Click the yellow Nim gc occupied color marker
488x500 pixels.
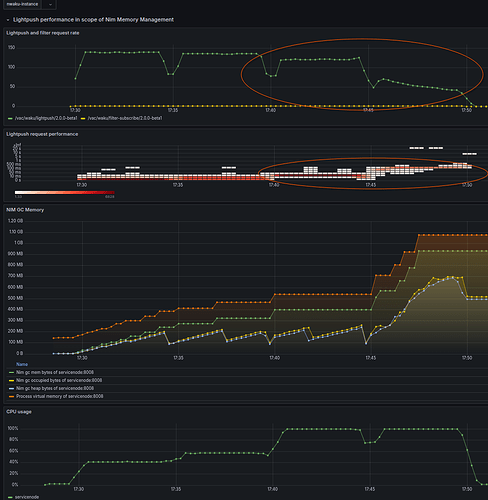pos(11,381)
